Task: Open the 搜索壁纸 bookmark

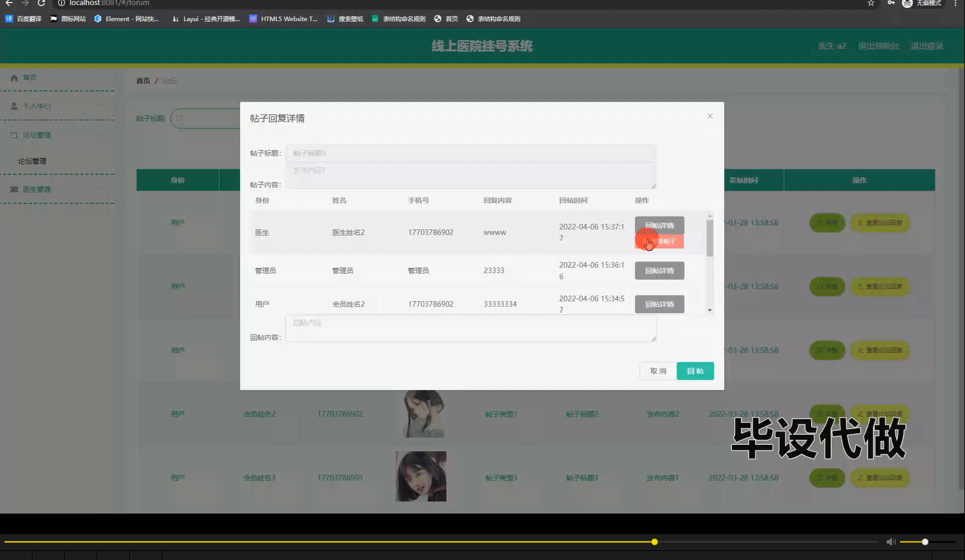Action: [345, 19]
